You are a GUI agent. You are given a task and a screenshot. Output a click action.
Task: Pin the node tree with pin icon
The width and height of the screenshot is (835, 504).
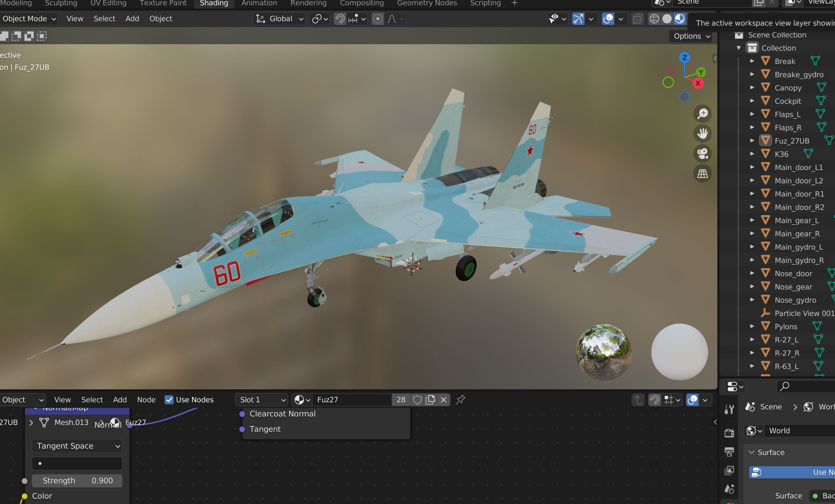point(460,400)
